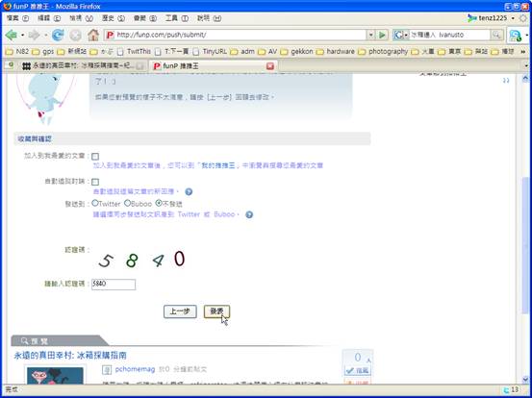The image size is (532, 398).
Task: Open the 永遠的真田幸村: 冰箱採購指南 link
Action: (x=70, y=356)
